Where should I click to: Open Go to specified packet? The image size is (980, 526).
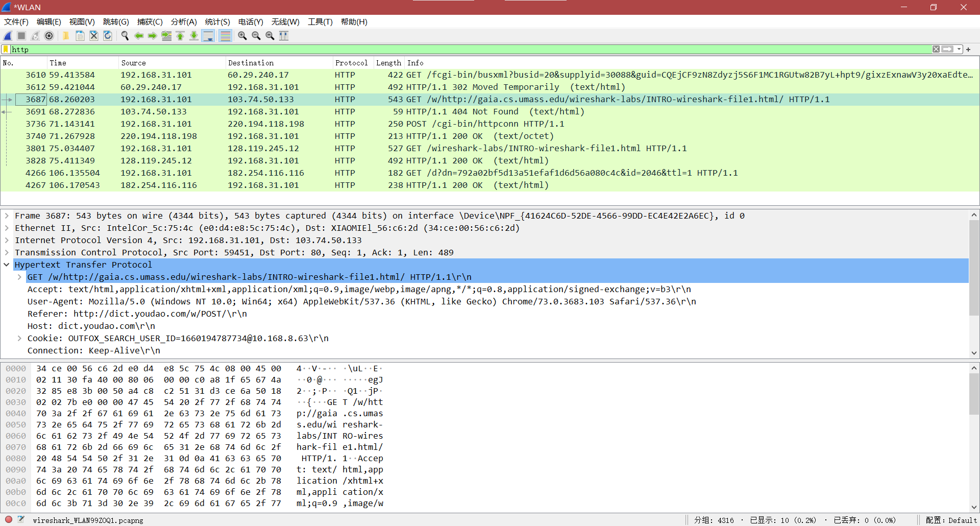(x=166, y=36)
